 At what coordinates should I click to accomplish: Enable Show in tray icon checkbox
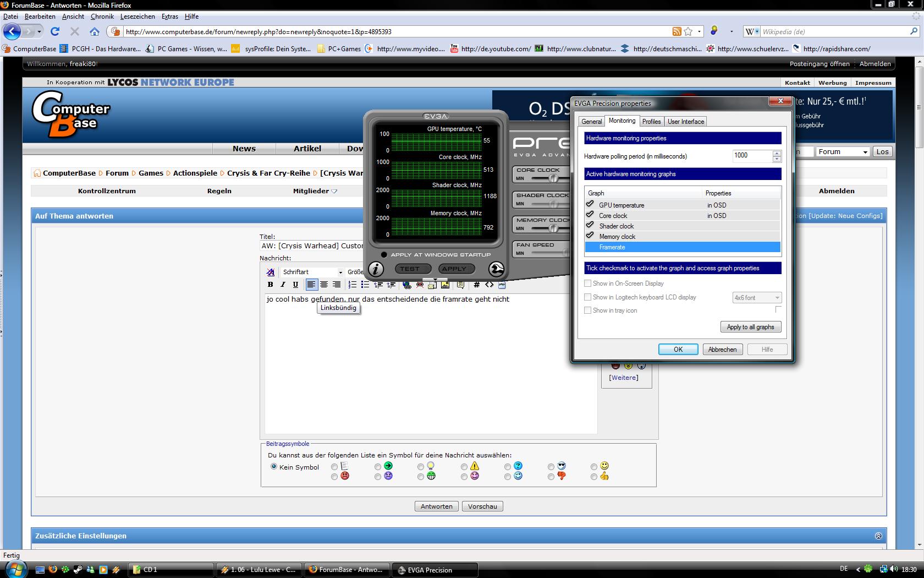click(x=588, y=310)
